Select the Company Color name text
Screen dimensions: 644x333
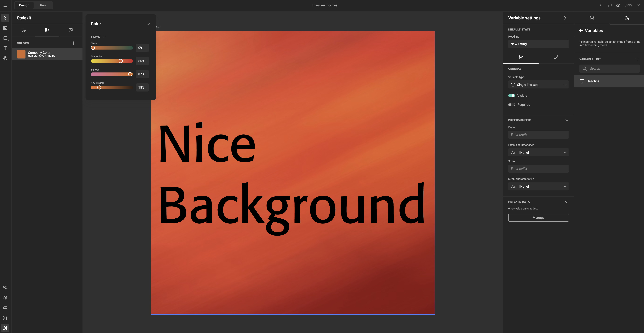[39, 52]
